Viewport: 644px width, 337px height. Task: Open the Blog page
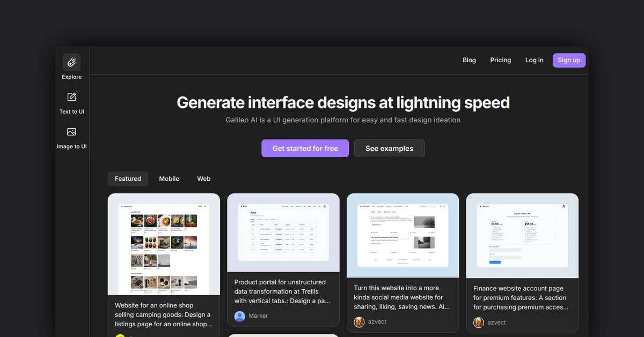pyautogui.click(x=469, y=60)
